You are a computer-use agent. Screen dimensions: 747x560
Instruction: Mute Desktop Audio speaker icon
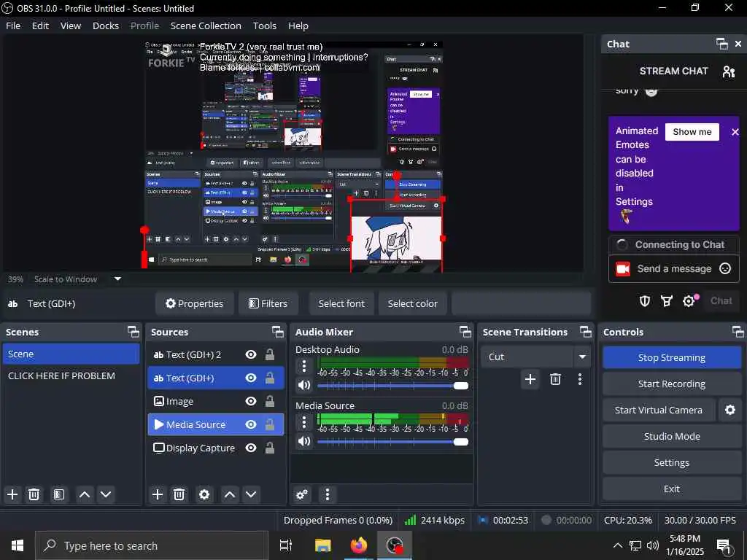[304, 385]
